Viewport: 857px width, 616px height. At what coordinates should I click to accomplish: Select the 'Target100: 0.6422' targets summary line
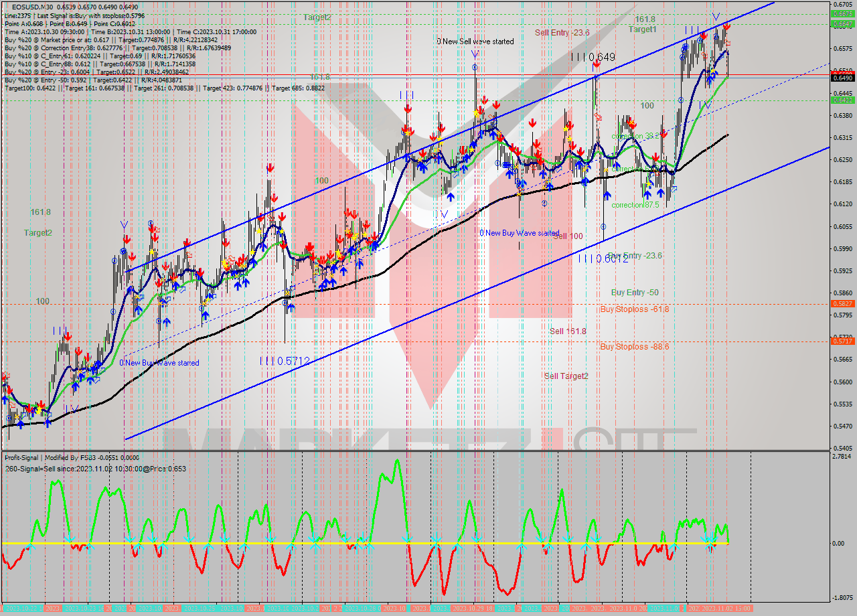click(x=165, y=88)
